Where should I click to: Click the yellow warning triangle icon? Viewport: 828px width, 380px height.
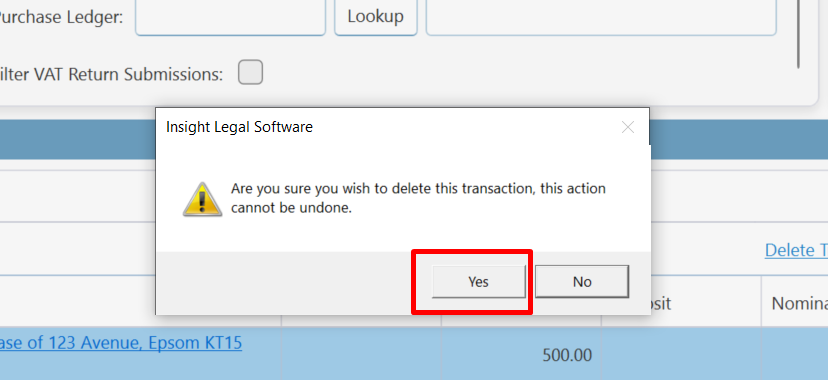202,199
